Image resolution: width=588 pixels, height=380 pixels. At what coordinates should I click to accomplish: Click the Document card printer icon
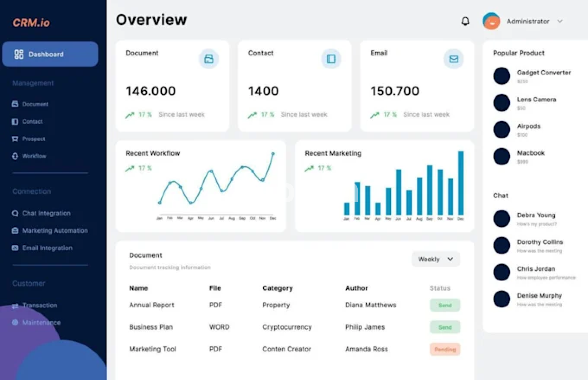(209, 59)
